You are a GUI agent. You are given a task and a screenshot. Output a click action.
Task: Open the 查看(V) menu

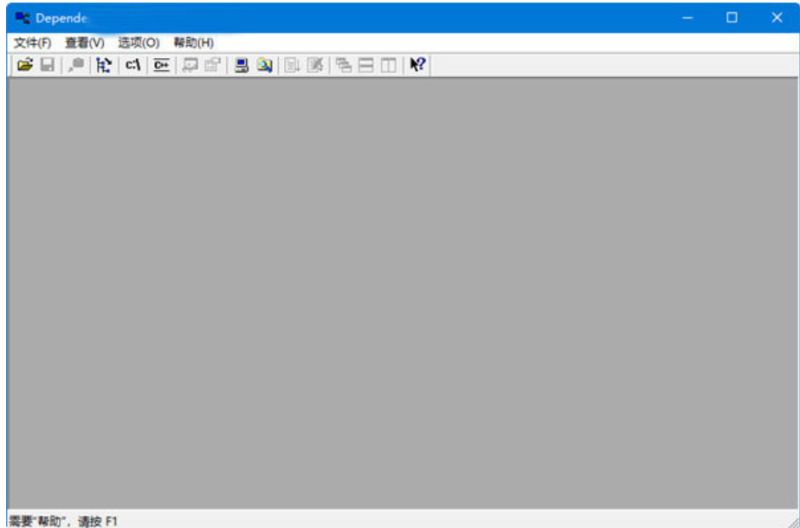85,43
